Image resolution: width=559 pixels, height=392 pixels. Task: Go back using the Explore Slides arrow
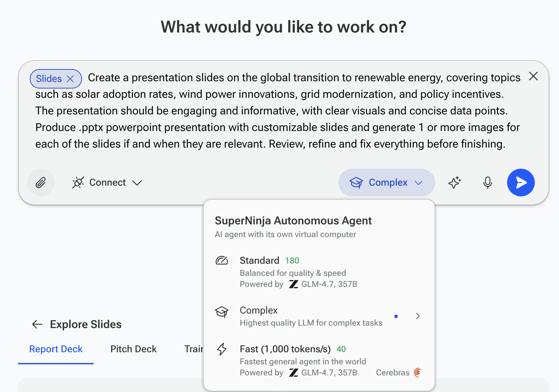(37, 324)
